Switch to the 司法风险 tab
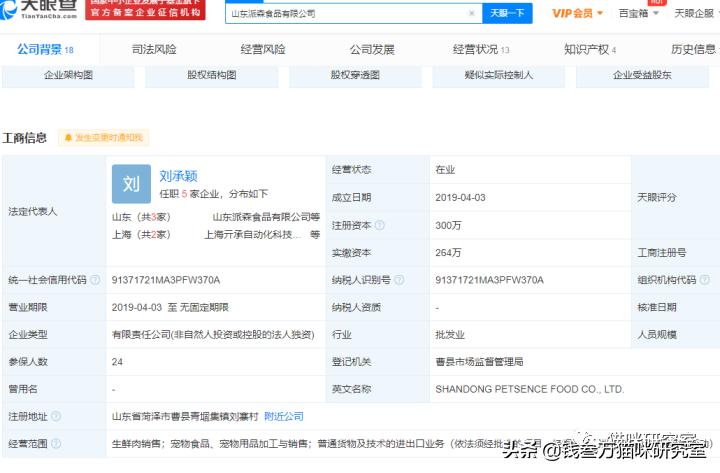This screenshot has height=473, width=720. [154, 49]
